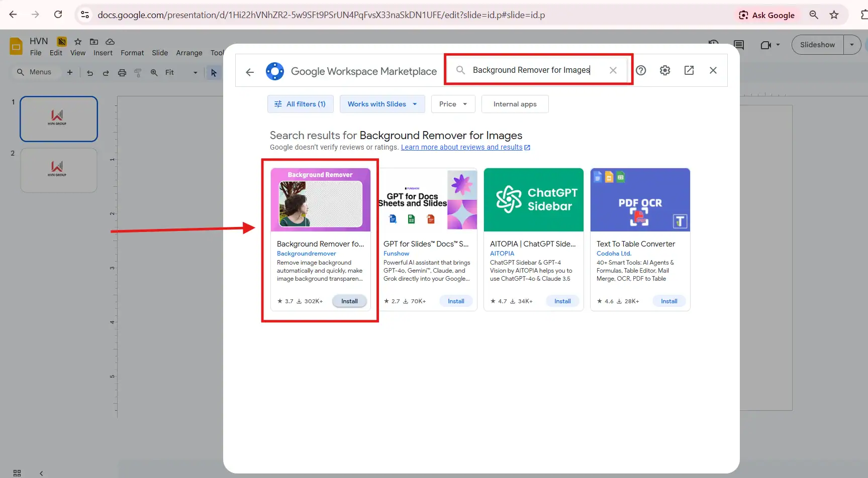The image size is (868, 478).
Task: Click the Google Slides home icon
Action: (16, 46)
